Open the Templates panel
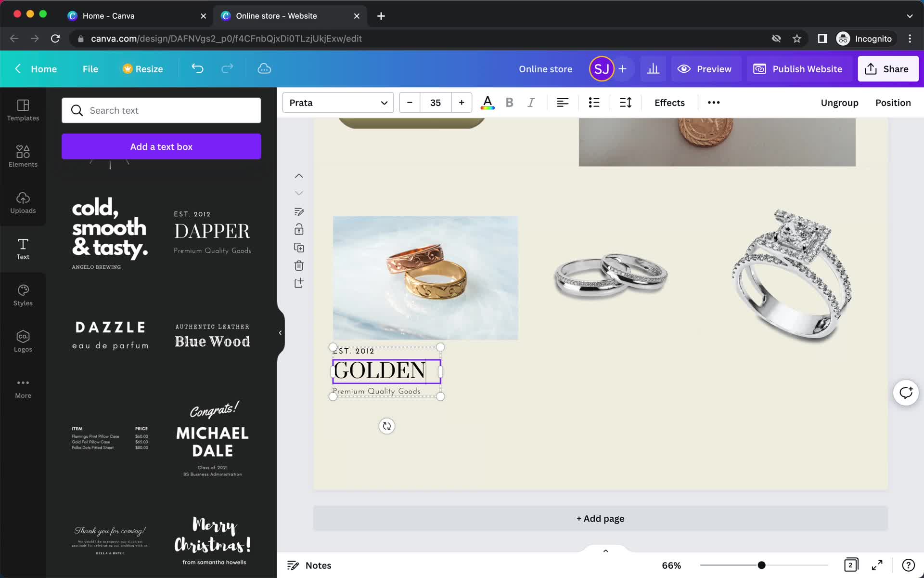This screenshot has height=578, width=924. pos(23,110)
